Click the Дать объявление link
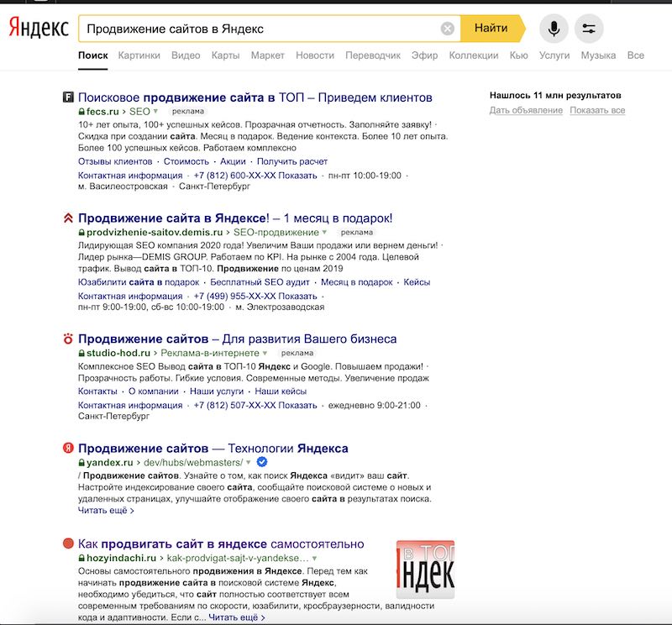Screen dimensions: 672x625 point(526,110)
